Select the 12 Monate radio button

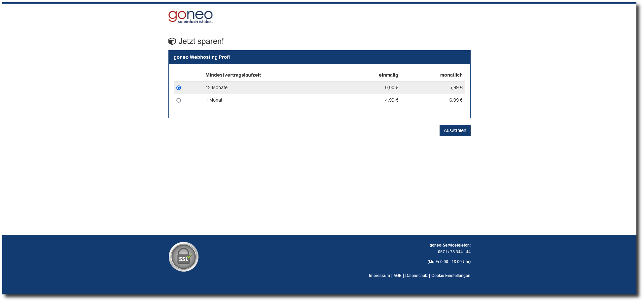pos(179,88)
